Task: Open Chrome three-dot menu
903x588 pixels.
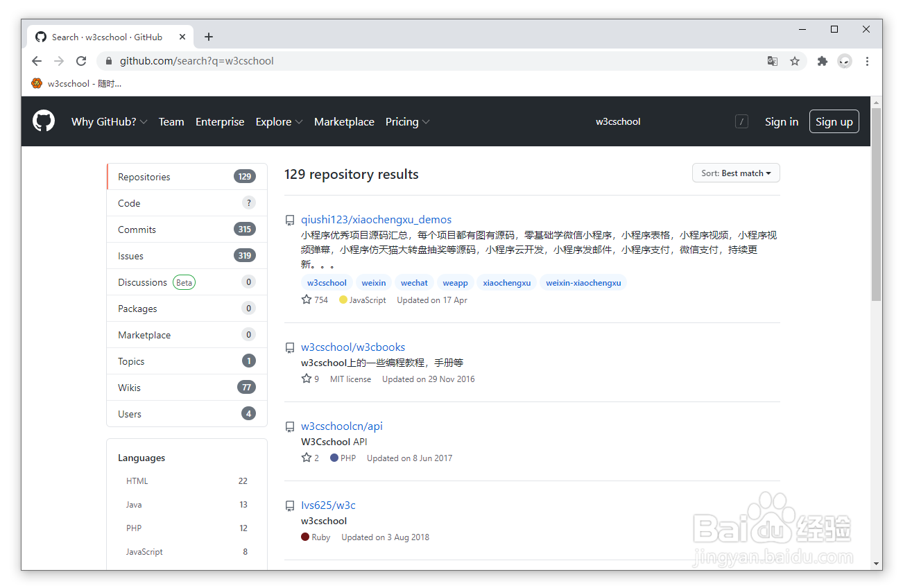Action: (x=867, y=61)
